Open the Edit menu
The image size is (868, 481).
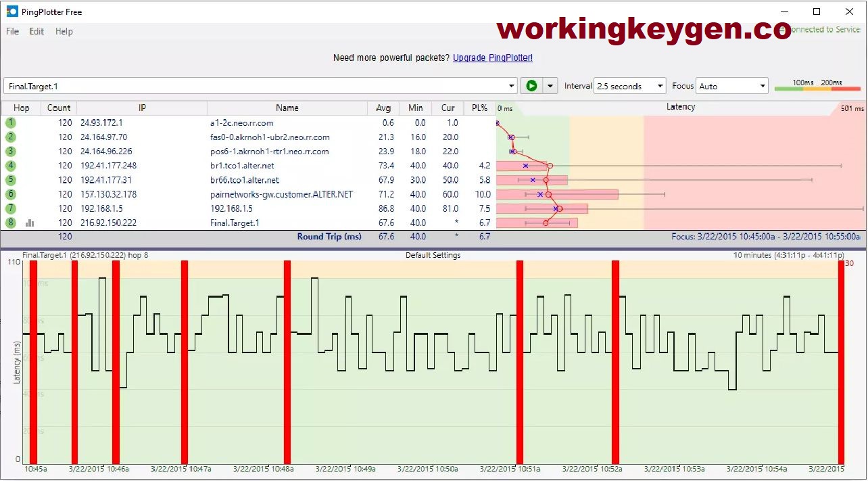pyautogui.click(x=36, y=31)
